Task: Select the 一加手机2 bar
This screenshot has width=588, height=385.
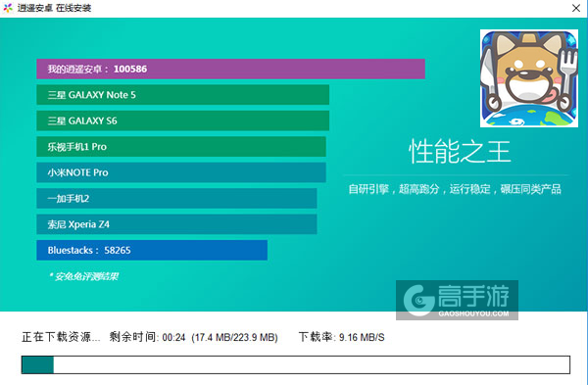Action: [176, 198]
